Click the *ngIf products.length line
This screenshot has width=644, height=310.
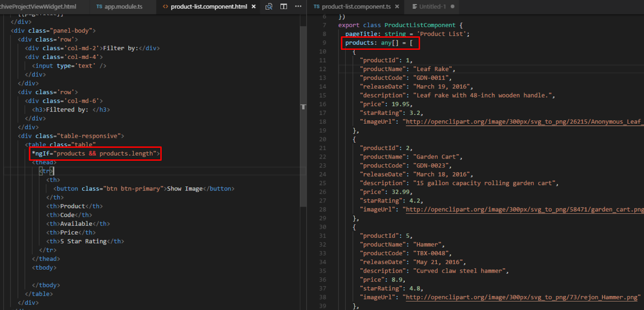(x=96, y=153)
